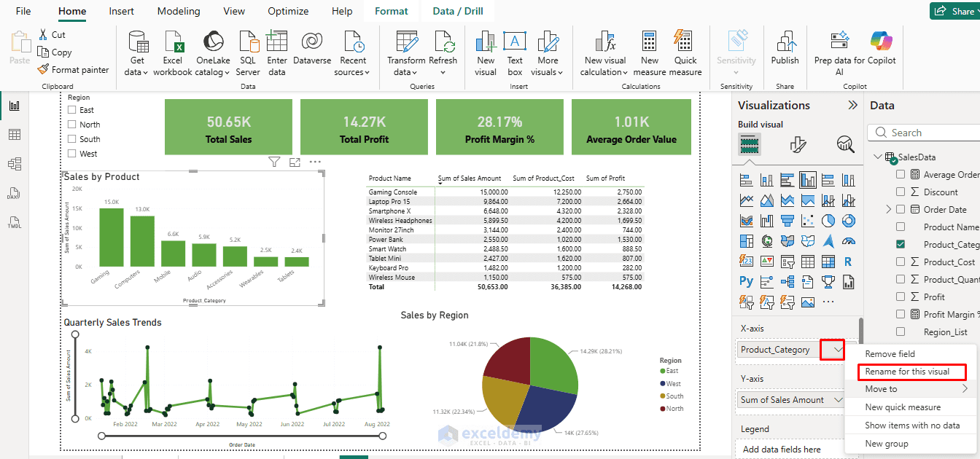
Task: Click the Share button
Action: point(955,11)
